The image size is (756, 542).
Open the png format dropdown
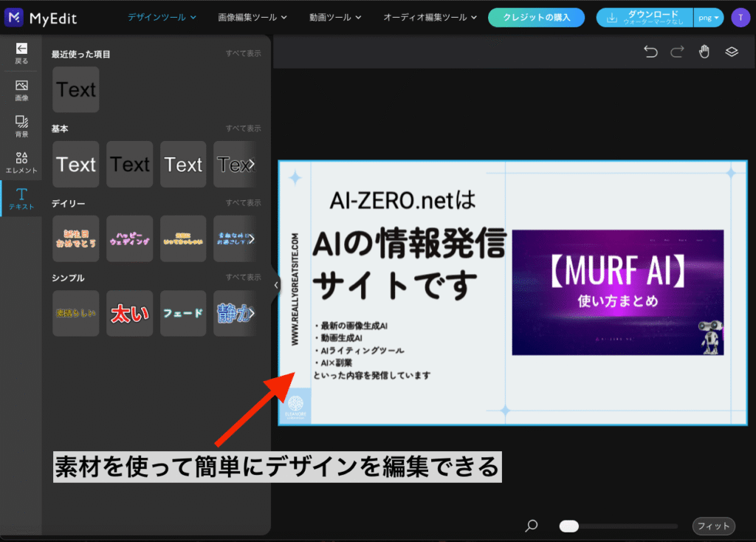(708, 18)
